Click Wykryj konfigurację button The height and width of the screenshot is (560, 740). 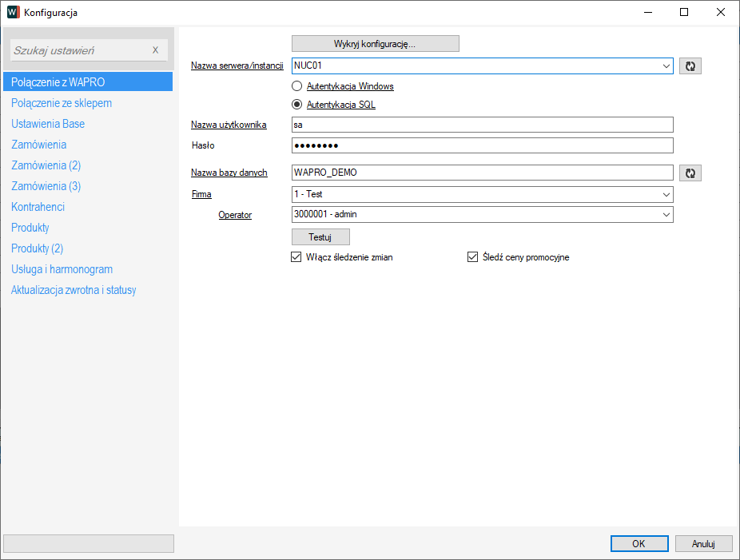pyautogui.click(x=375, y=43)
